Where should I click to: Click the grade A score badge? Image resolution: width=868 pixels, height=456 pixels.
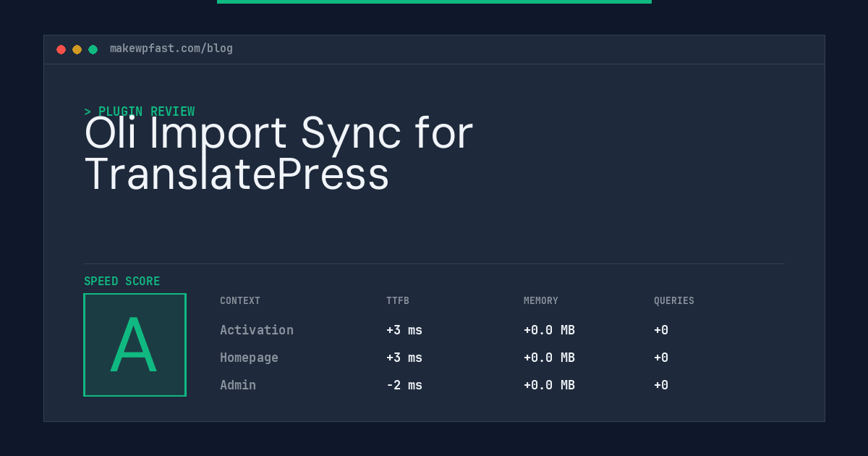coord(135,345)
